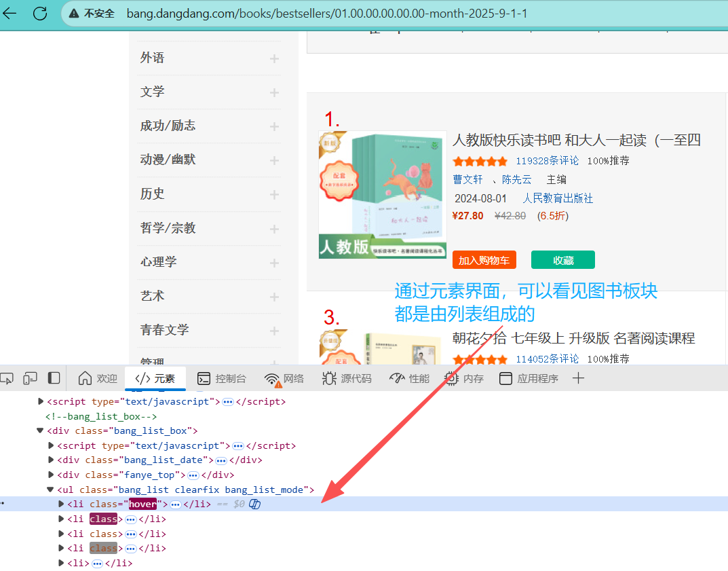Expand the 动漫/幽默 category plus icon
Image resolution: width=728 pixels, height=571 pixels.
pyautogui.click(x=274, y=160)
